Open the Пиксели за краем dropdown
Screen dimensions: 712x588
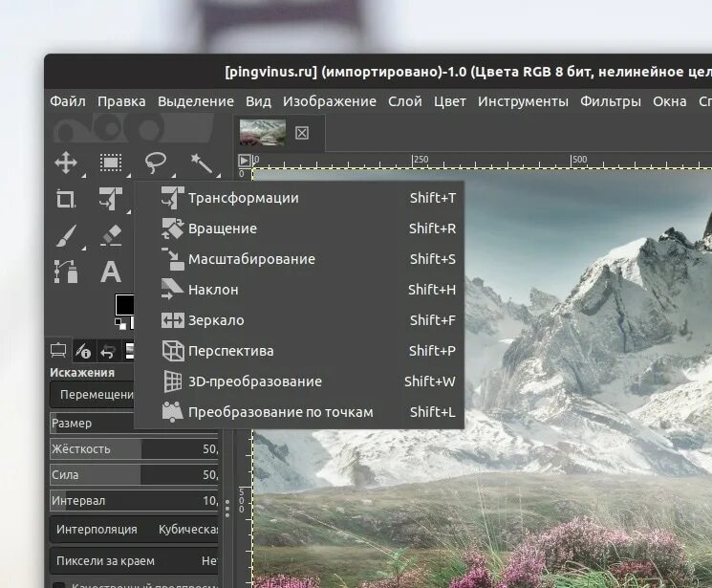click(x=134, y=561)
